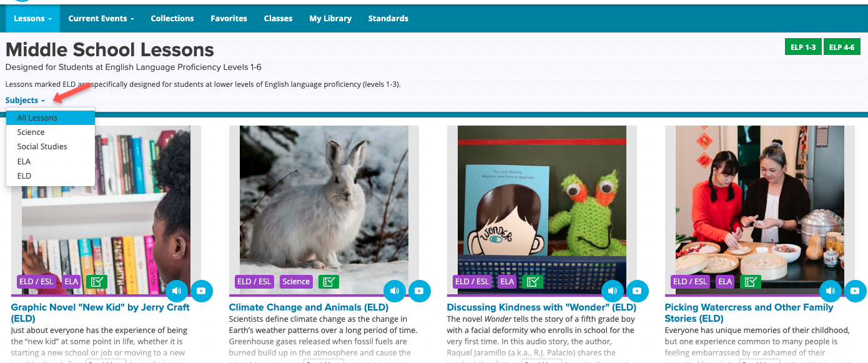Image resolution: width=868 pixels, height=363 pixels.
Task: Play audio for Discussing Kindness with Wonder lesson
Action: pyautogui.click(x=613, y=291)
